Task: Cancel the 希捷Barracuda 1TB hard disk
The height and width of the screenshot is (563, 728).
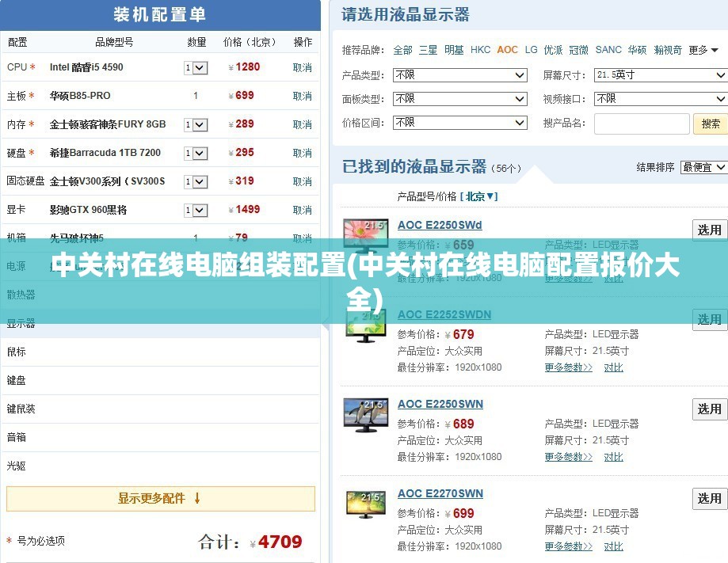Action: [303, 153]
